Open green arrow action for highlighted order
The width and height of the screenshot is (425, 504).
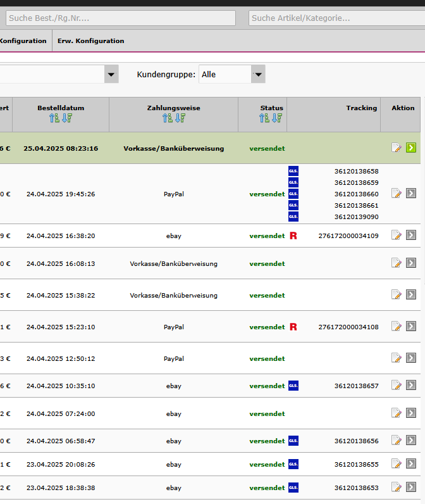[411, 148]
